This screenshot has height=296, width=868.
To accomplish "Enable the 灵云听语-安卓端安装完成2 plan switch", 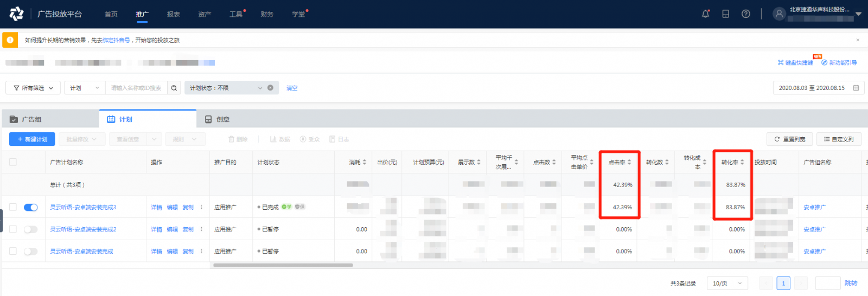I will click(x=31, y=229).
